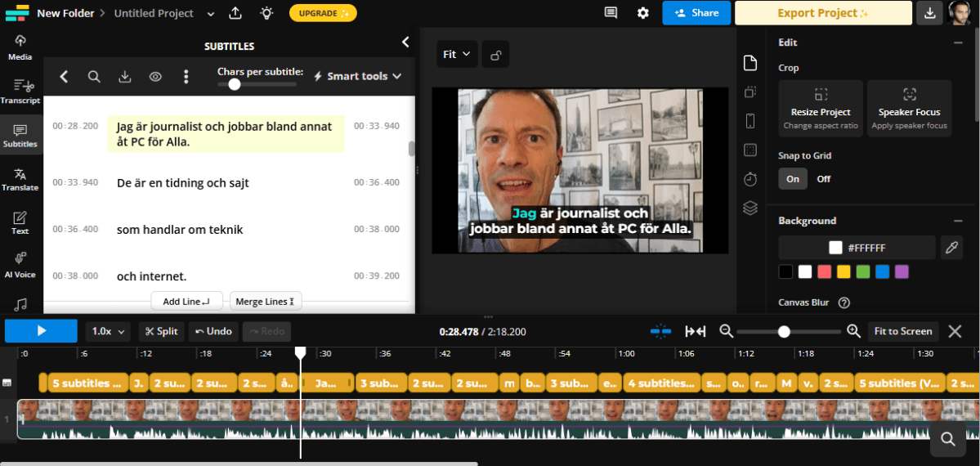This screenshot has width=980, height=466.
Task: Set Snap to Grid to On
Action: (793, 179)
